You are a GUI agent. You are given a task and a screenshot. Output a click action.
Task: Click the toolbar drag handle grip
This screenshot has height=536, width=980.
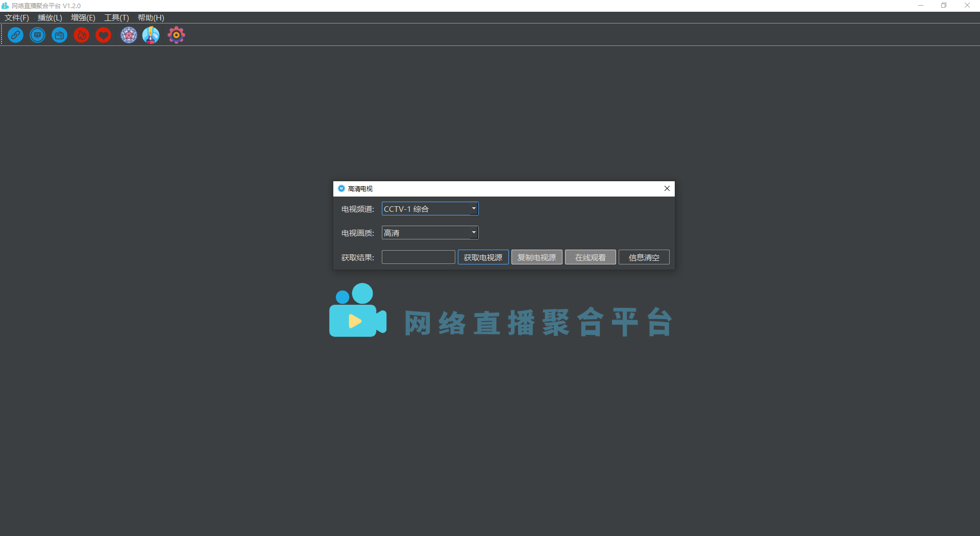coord(2,35)
